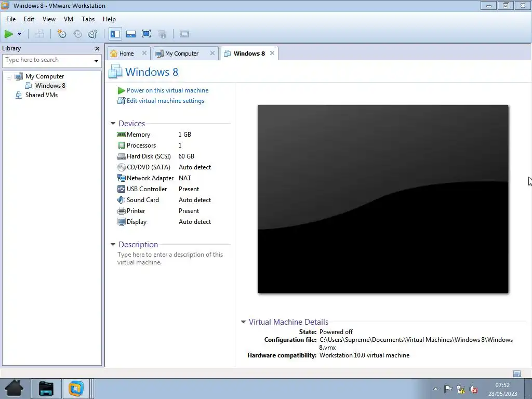Collapse the Description section

pyautogui.click(x=113, y=244)
